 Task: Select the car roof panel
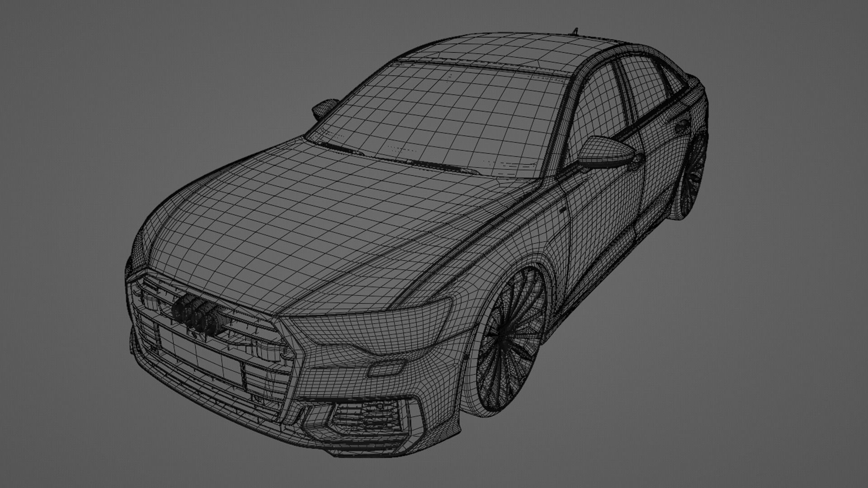tap(511, 52)
